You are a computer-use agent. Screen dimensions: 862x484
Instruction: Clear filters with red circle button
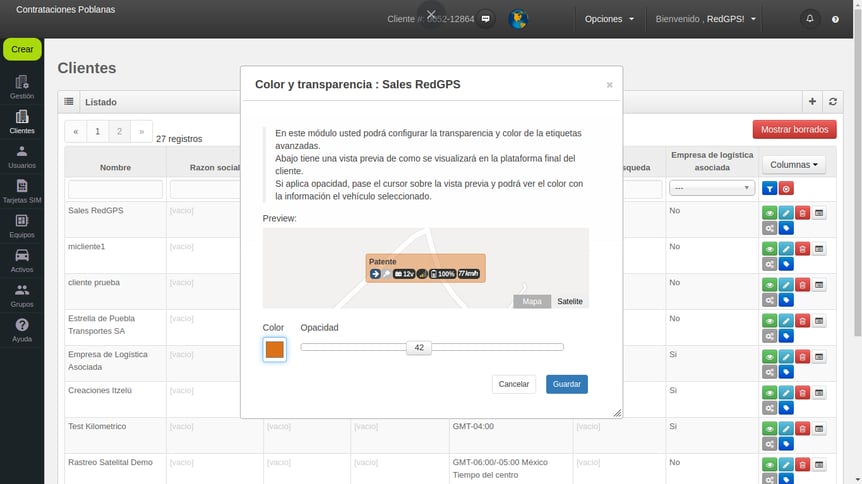pyautogui.click(x=786, y=189)
